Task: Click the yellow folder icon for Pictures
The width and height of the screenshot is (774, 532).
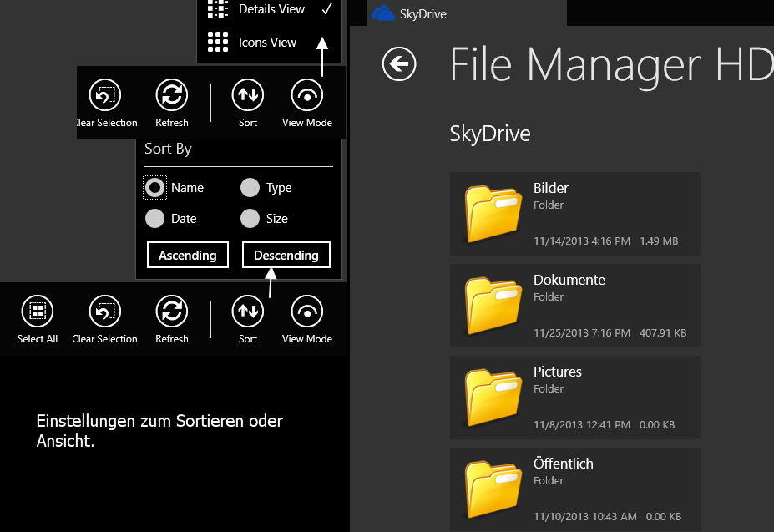Action: (x=493, y=398)
